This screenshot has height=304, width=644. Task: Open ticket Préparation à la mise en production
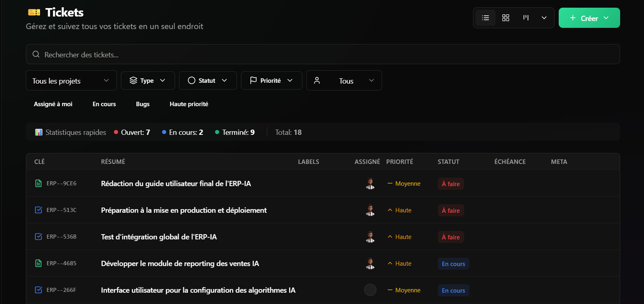coord(184,210)
